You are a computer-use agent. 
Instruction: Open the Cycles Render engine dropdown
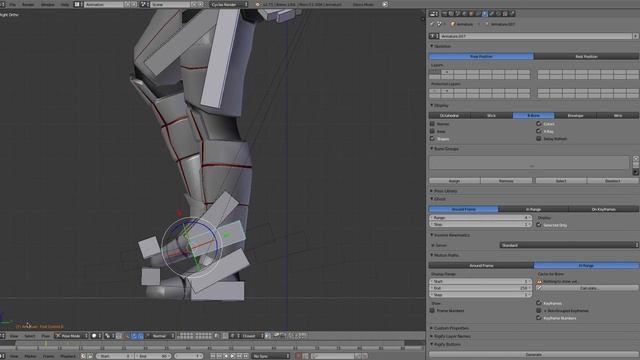coord(229,4)
